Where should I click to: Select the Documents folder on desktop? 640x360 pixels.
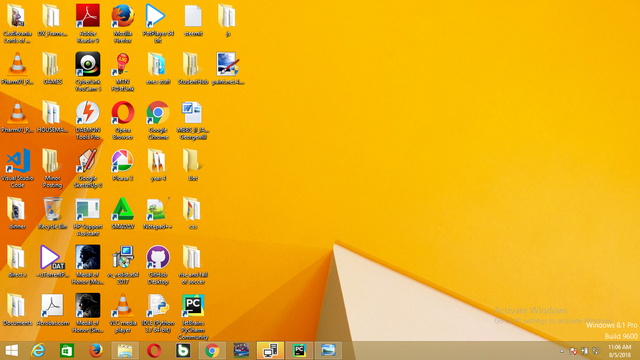point(17,309)
